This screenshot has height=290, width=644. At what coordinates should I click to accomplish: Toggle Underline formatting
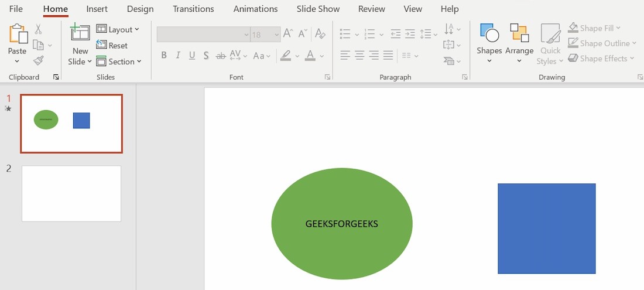pyautogui.click(x=192, y=55)
